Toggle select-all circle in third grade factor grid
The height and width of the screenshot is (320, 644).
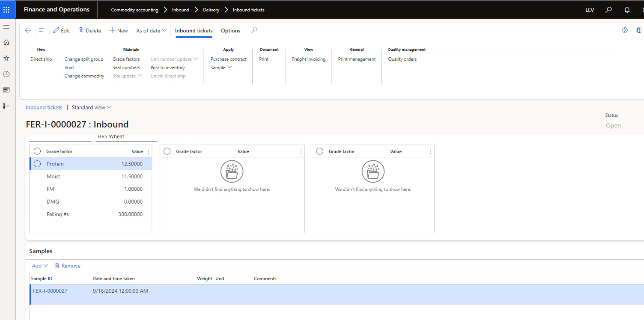(x=320, y=151)
